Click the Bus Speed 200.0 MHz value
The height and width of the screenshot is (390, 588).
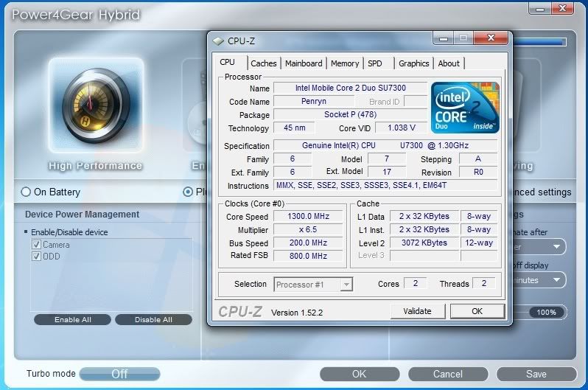[308, 243]
